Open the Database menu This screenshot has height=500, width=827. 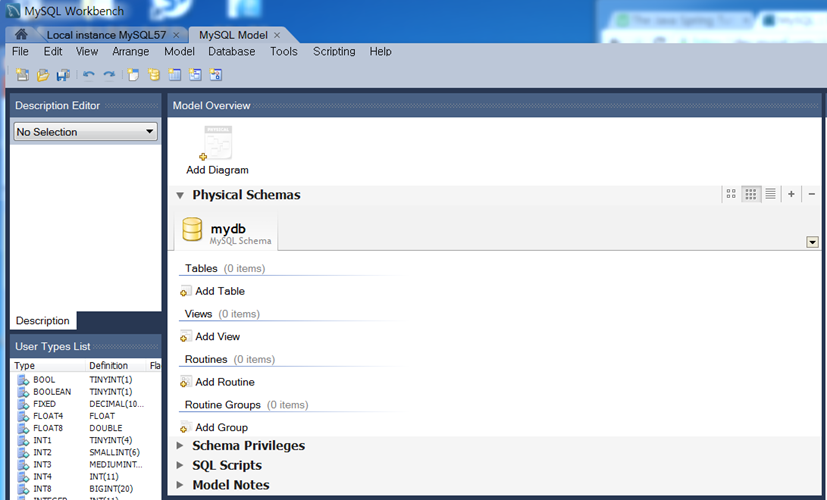(232, 51)
